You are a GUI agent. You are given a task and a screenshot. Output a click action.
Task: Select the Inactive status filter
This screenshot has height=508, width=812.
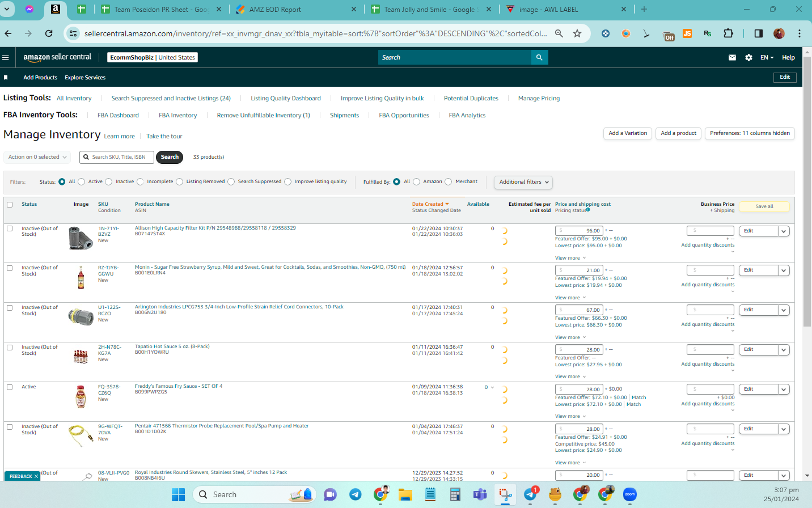[109, 182]
